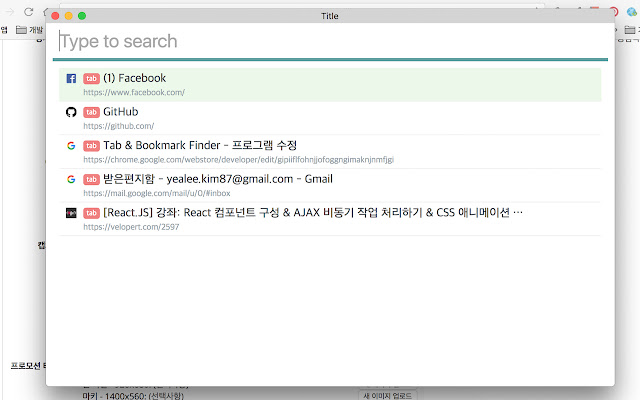Open the 개발 bookmarks folder in browser
640x400 pixels.
pos(29,30)
